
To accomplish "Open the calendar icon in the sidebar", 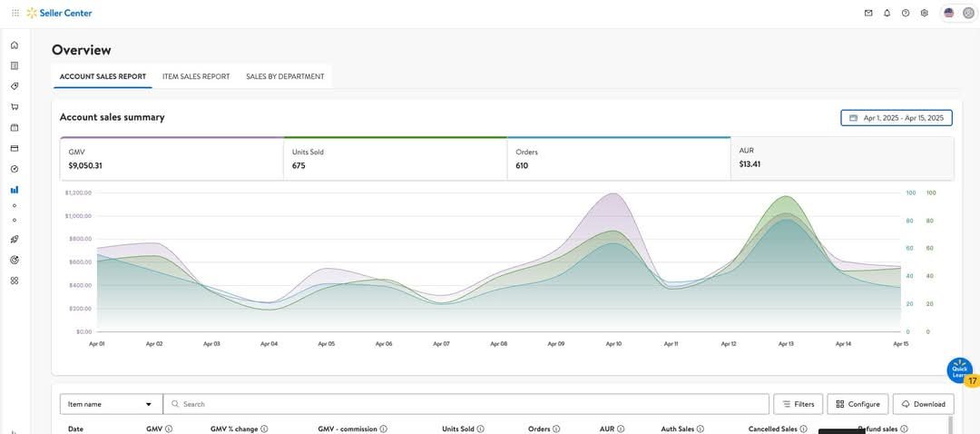I will [15, 128].
